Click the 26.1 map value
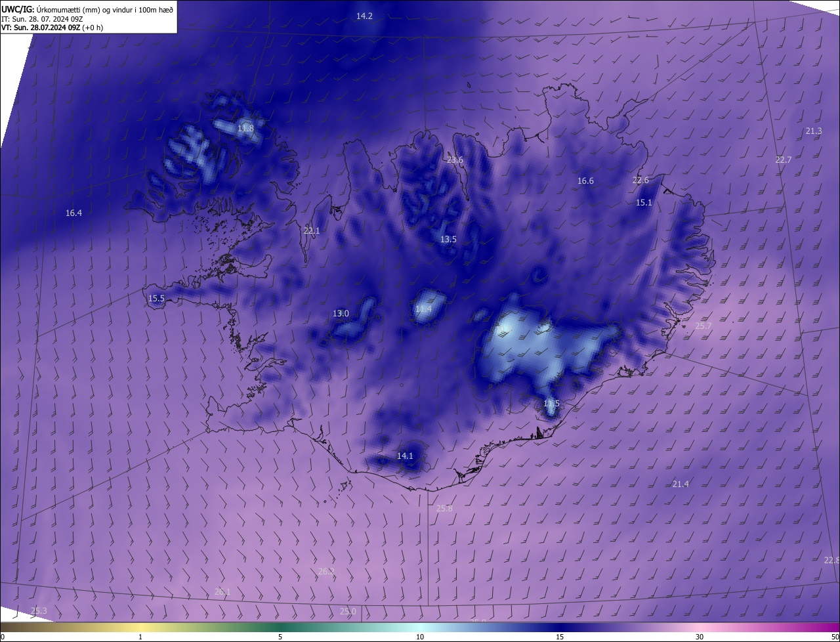840x642 pixels. (222, 591)
